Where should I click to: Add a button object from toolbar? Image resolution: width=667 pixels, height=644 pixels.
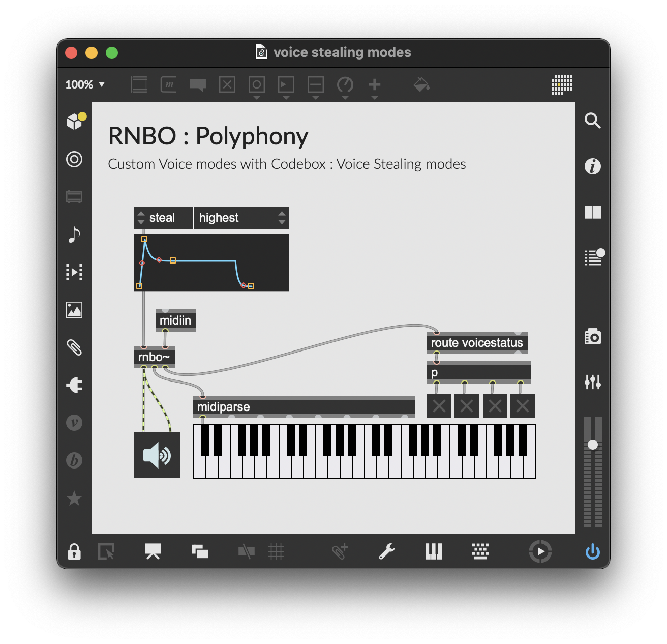click(x=257, y=84)
